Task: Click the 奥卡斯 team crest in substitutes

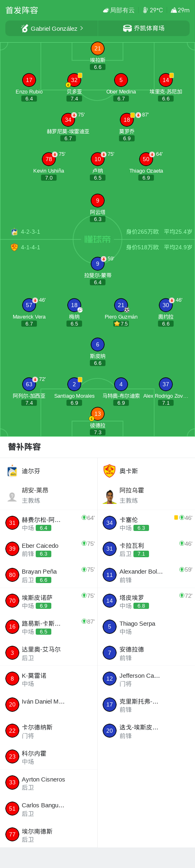Action: coord(110,471)
